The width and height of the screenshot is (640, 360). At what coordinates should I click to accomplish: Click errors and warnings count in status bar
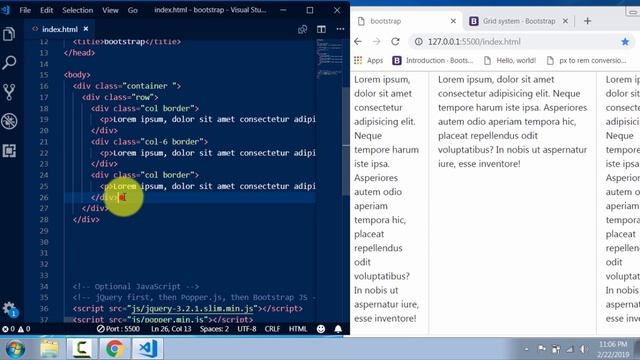pos(16,329)
